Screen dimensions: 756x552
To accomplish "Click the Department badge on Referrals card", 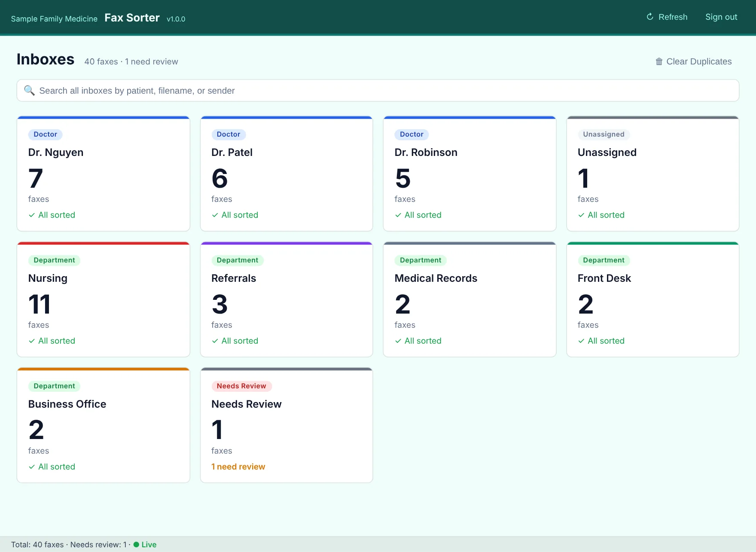I will [238, 260].
